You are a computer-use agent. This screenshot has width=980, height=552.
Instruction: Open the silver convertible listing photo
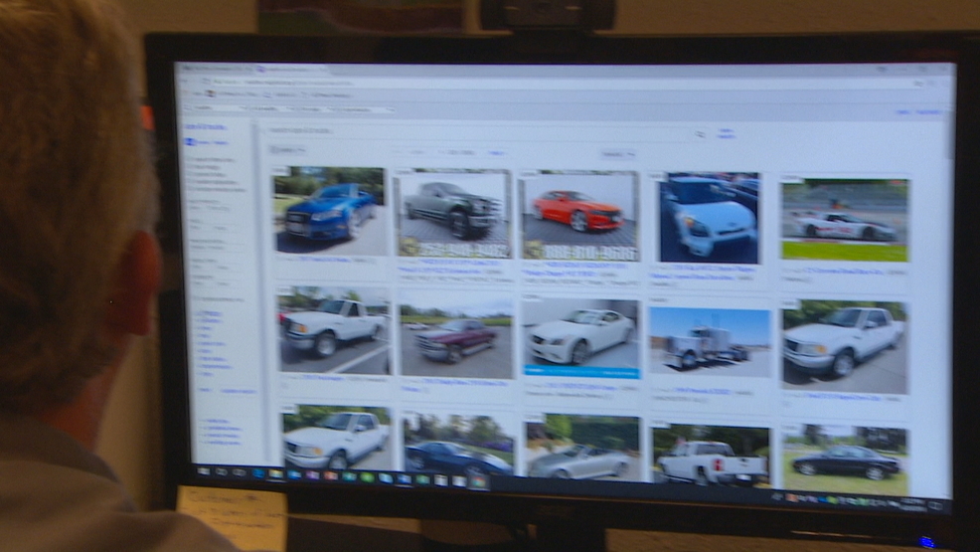(583, 448)
